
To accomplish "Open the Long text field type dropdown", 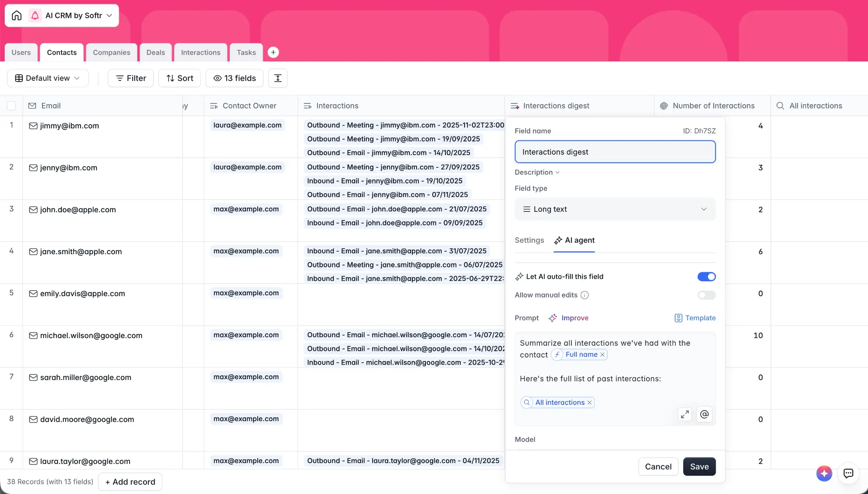I will pyautogui.click(x=615, y=209).
